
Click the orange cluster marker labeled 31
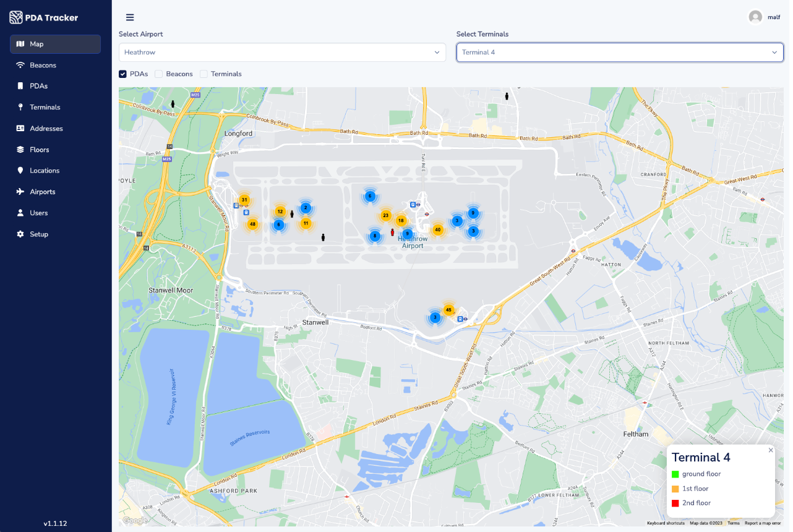(244, 200)
